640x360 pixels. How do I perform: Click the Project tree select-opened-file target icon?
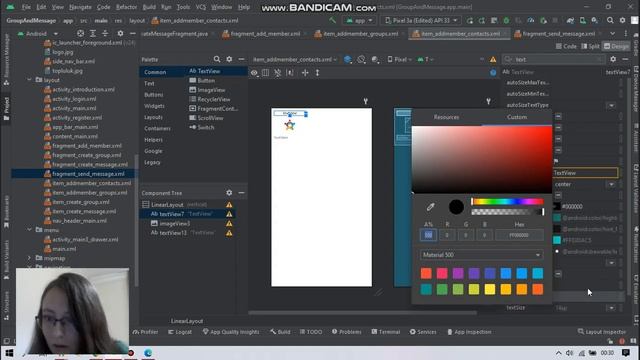(x=80, y=33)
